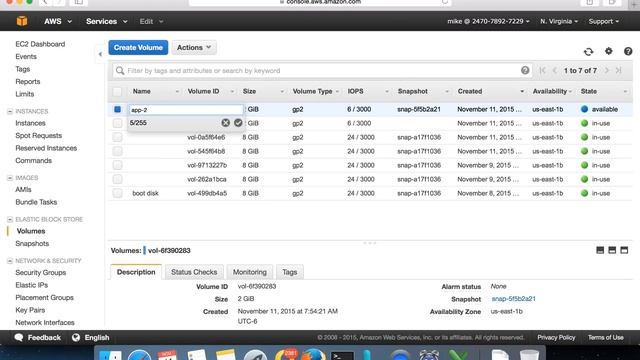
Task: Click the filter help icon in the search bar
Action: (x=525, y=70)
